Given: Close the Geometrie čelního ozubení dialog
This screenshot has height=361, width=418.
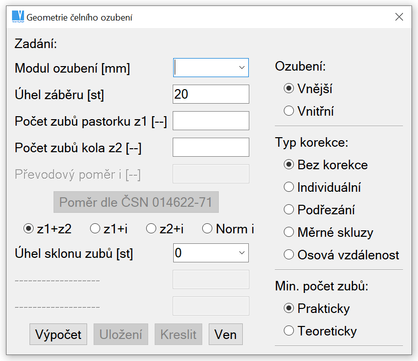Looking at the screenshot, I should (399, 17).
